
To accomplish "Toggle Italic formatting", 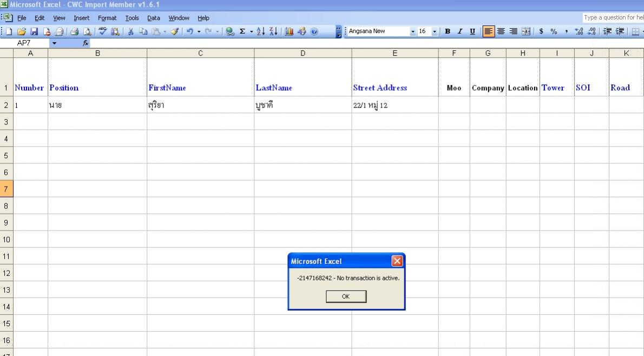I will click(460, 31).
